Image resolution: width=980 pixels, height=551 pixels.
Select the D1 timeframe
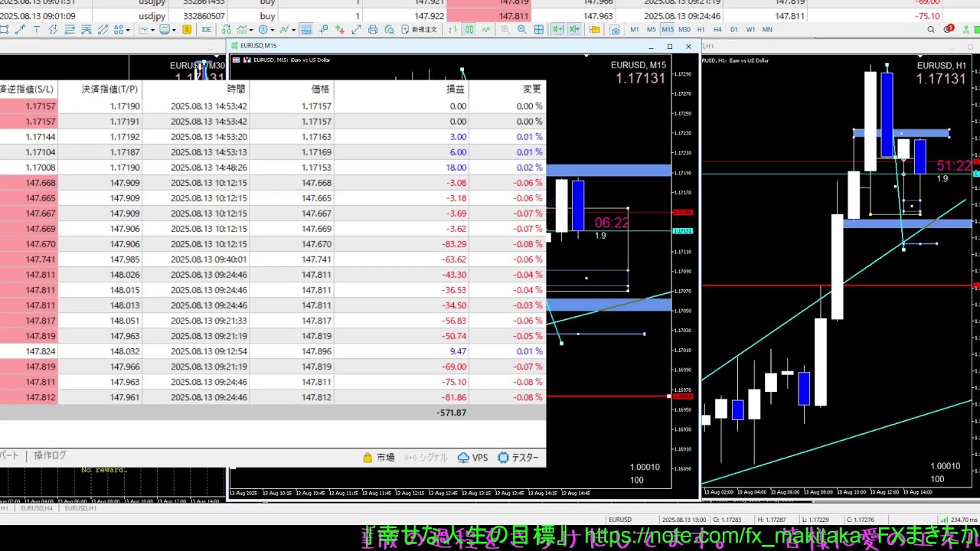click(x=734, y=30)
